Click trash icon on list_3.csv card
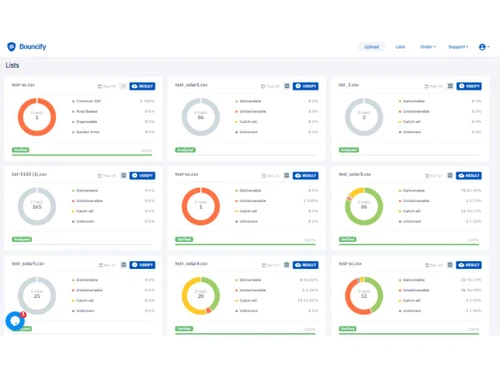This screenshot has width=500, height=375. click(450, 86)
